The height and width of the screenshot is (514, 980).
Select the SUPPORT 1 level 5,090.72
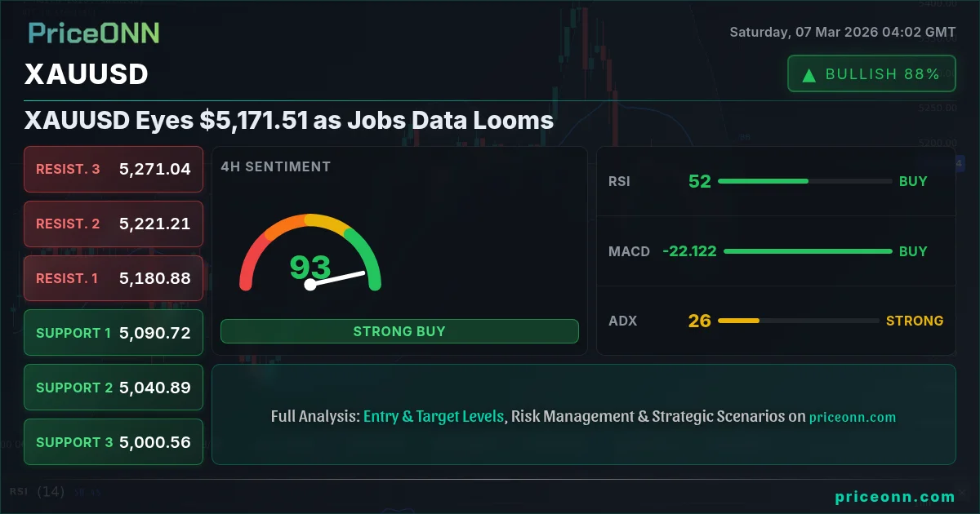(114, 333)
